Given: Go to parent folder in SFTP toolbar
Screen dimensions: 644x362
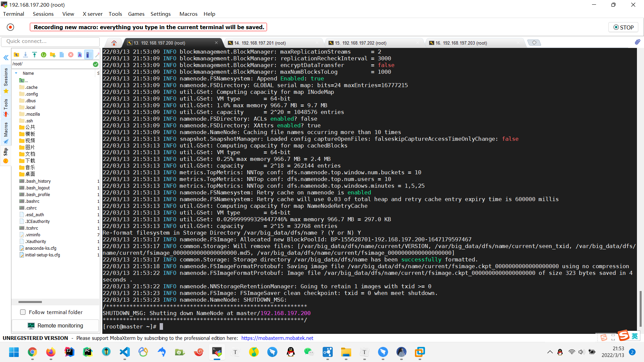Looking at the screenshot, I should click(16, 55).
